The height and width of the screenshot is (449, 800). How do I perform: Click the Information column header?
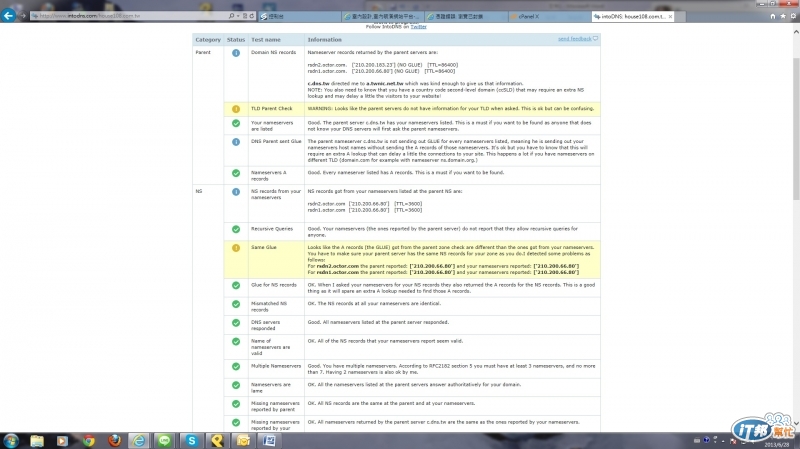point(324,40)
